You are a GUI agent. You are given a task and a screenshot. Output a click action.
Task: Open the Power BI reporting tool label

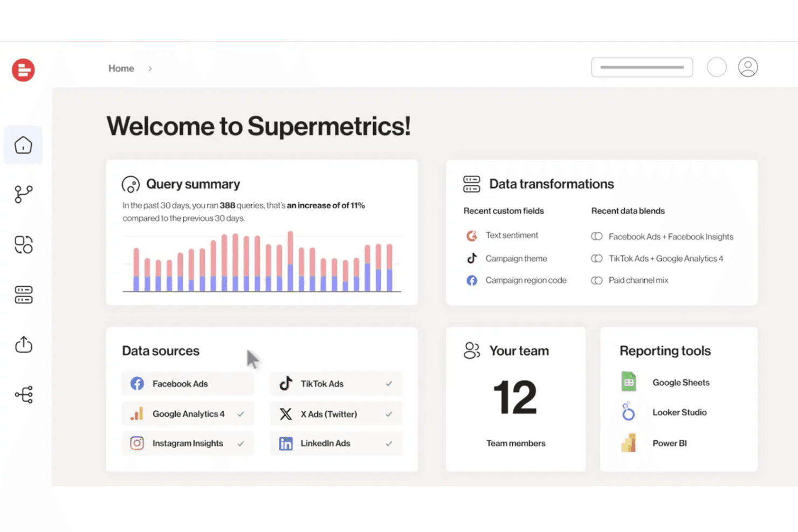click(x=670, y=443)
